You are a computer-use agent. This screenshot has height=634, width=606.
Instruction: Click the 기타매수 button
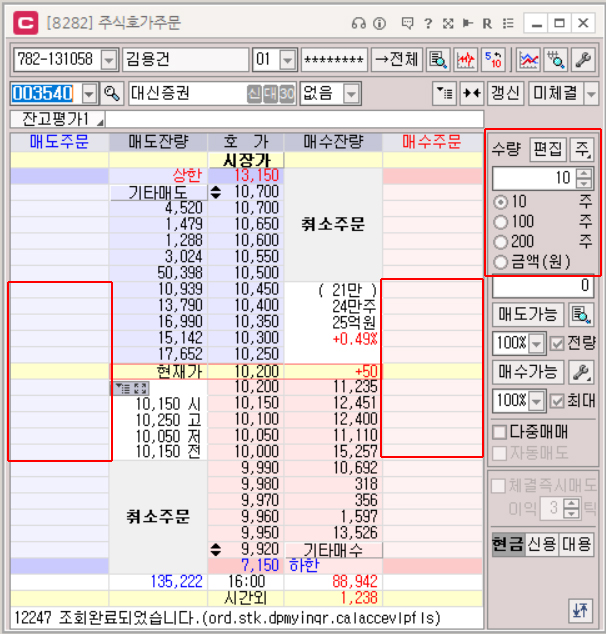(333, 550)
